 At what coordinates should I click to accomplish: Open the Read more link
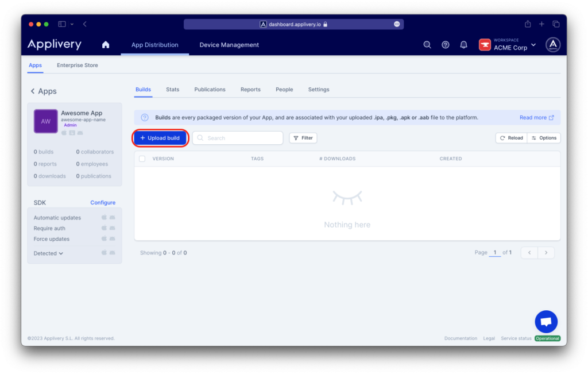pyautogui.click(x=537, y=117)
